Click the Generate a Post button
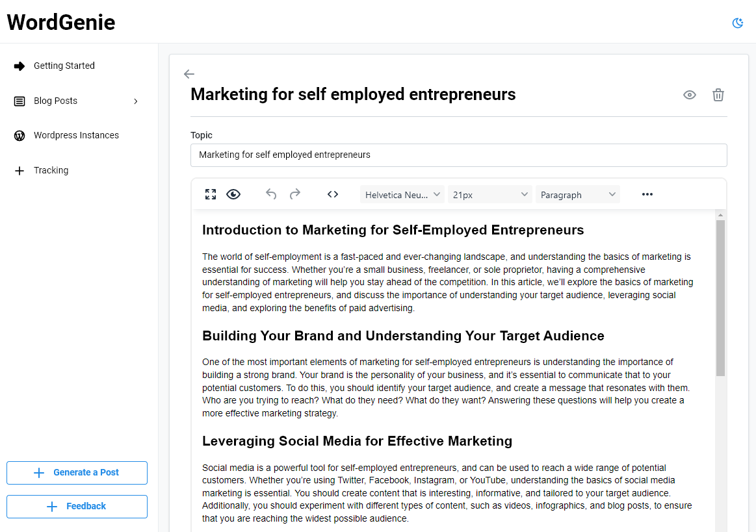The width and height of the screenshot is (756, 532). [77, 473]
